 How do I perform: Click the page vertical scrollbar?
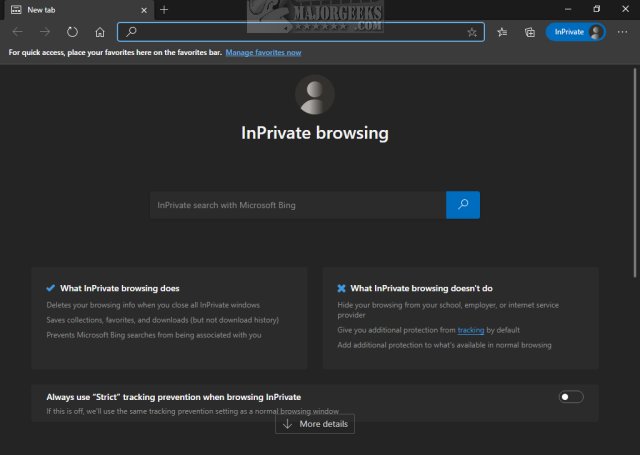(635, 173)
